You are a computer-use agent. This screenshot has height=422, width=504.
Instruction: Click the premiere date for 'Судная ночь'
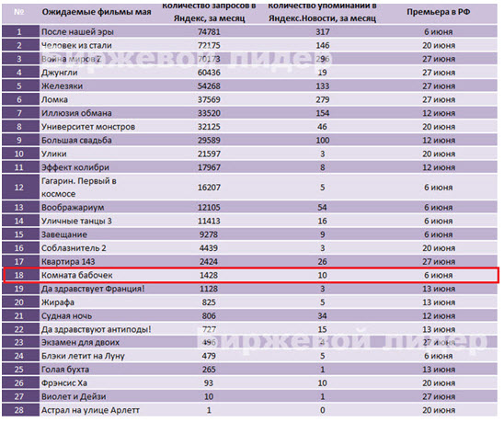pos(439,315)
